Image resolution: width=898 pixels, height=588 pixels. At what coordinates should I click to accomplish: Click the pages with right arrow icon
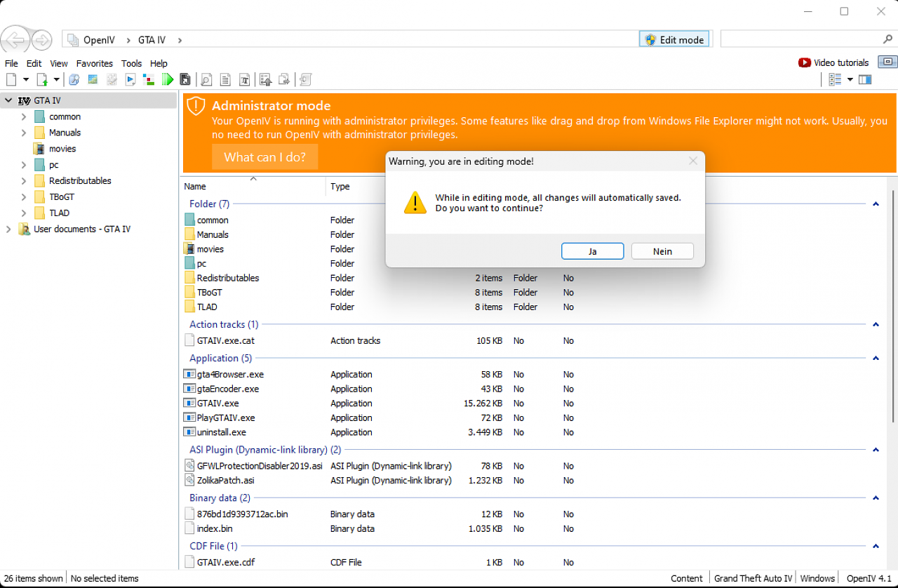(x=284, y=79)
